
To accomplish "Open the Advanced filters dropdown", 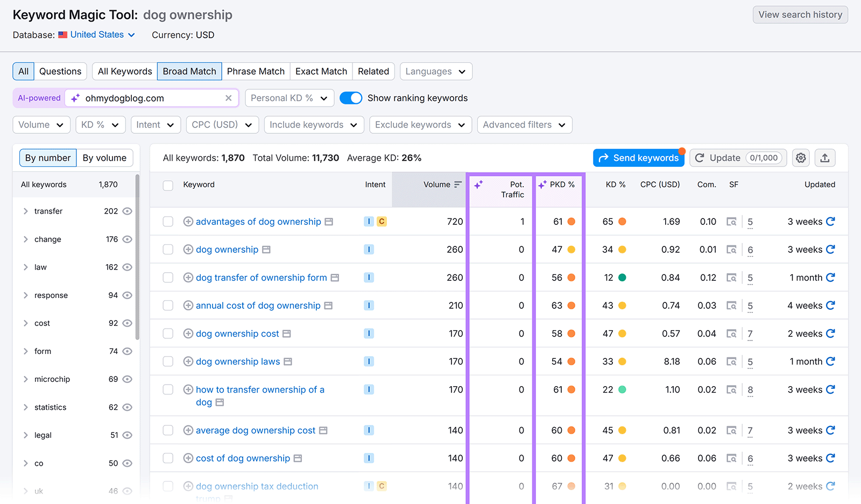I will (x=524, y=124).
